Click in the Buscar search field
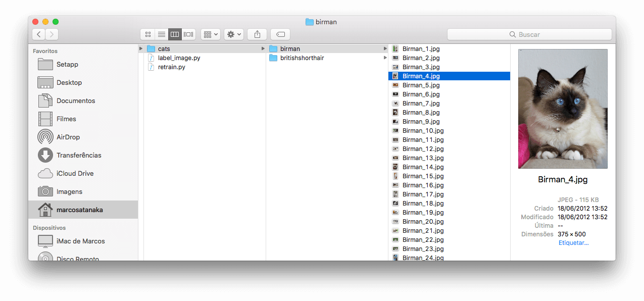The height and width of the screenshot is (301, 644). 529,34
